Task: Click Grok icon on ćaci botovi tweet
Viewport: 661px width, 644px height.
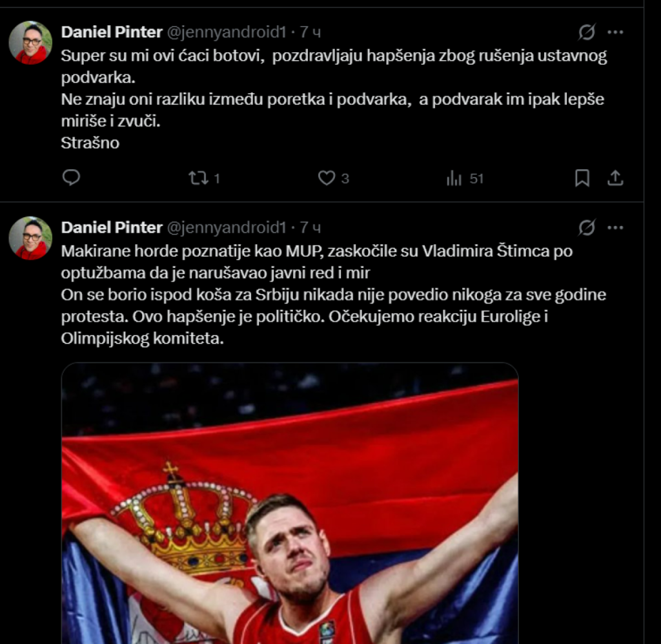Action: (586, 32)
